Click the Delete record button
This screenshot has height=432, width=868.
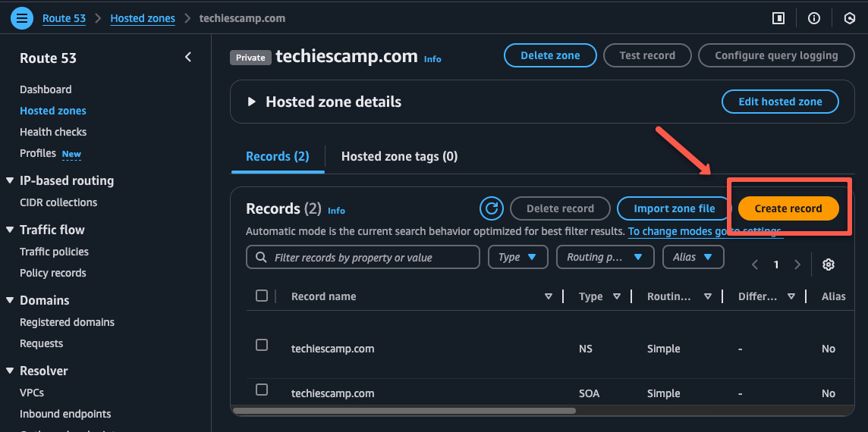pos(560,208)
